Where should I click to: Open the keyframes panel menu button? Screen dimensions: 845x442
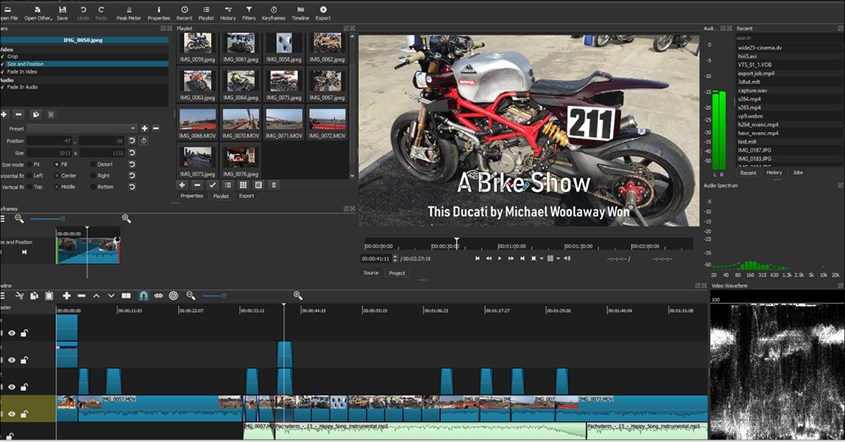click(x=4, y=219)
